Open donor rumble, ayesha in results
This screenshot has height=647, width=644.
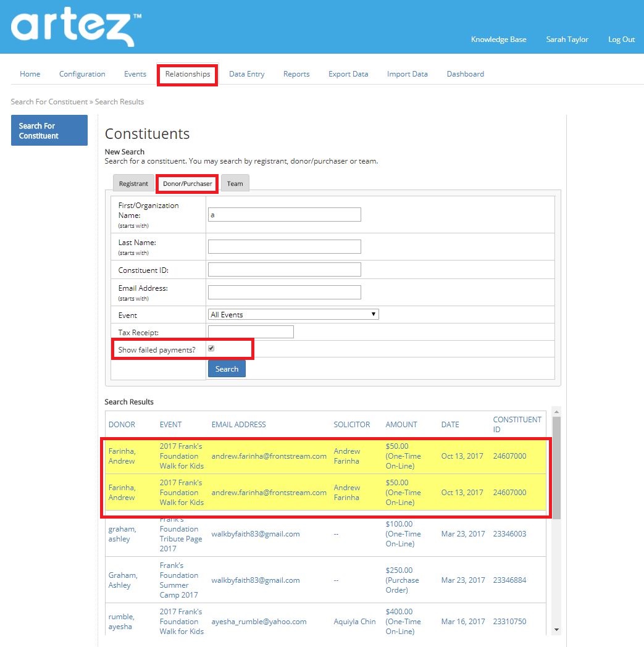121,621
